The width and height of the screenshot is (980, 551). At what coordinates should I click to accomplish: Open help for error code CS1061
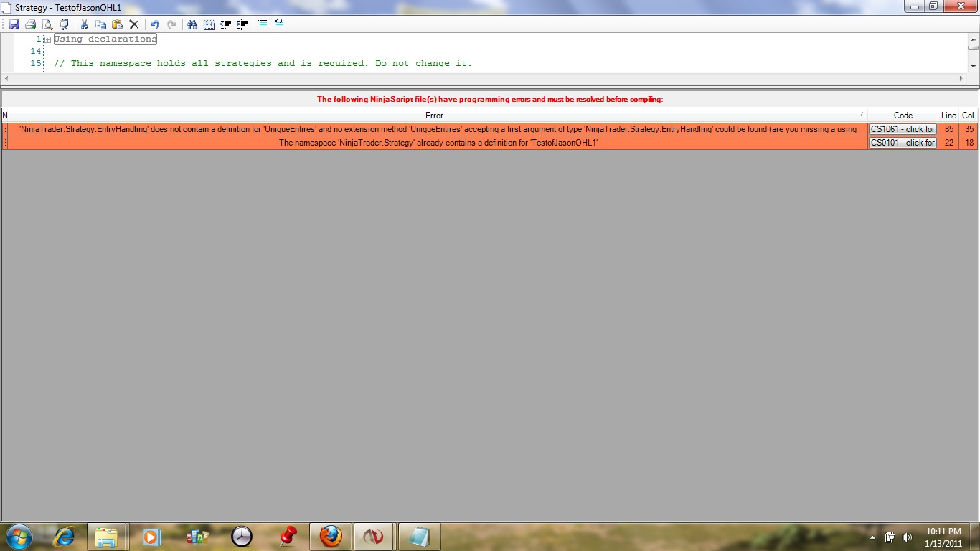click(903, 129)
